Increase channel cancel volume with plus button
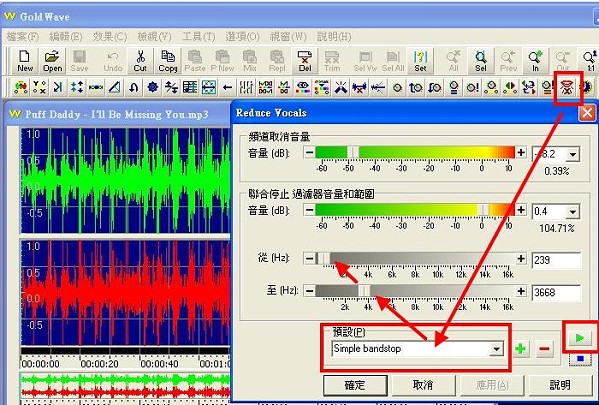This screenshot has height=405, width=599. pyautogui.click(x=521, y=152)
